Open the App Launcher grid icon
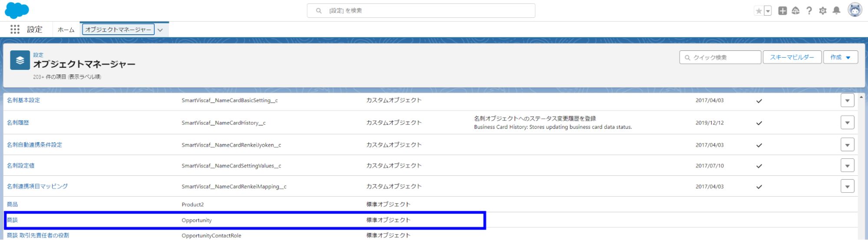Viewport: 868px width, 240px height. click(x=15, y=29)
